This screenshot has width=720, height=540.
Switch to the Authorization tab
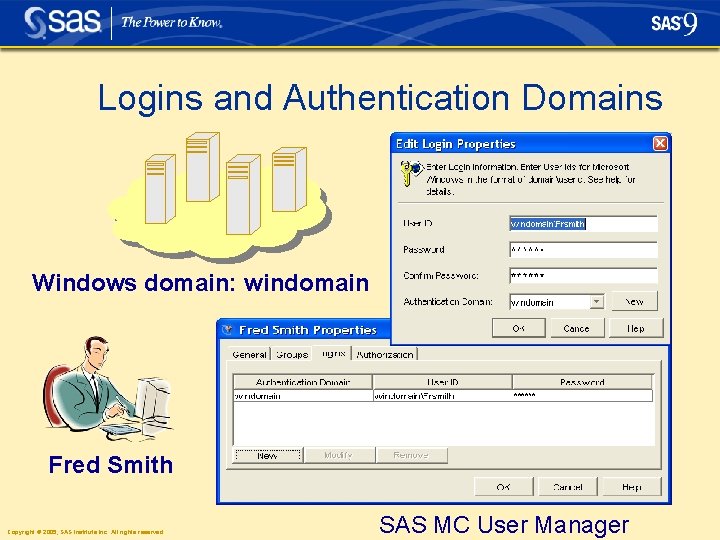tap(385, 354)
